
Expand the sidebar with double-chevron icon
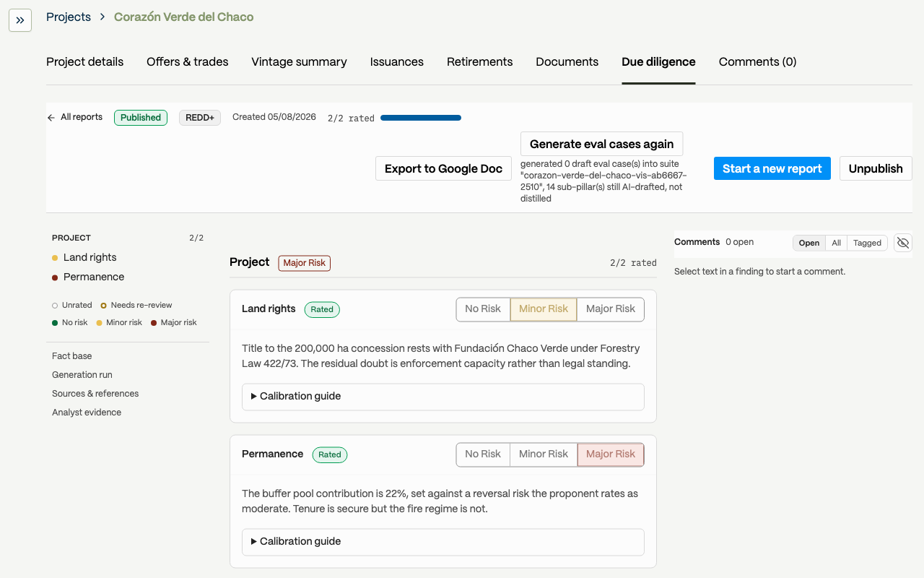[x=20, y=20]
